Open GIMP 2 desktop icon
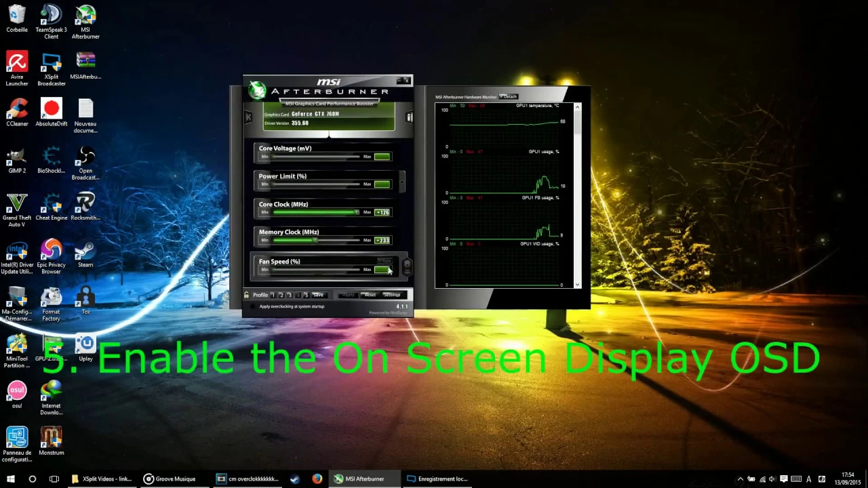 click(17, 160)
